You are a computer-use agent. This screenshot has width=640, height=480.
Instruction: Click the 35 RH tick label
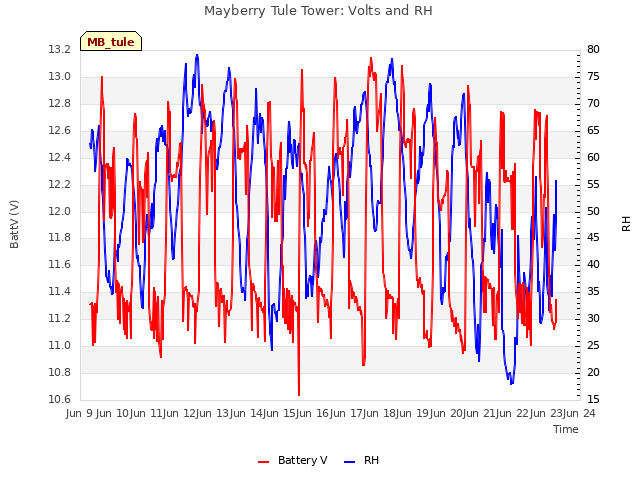pyautogui.click(x=593, y=291)
